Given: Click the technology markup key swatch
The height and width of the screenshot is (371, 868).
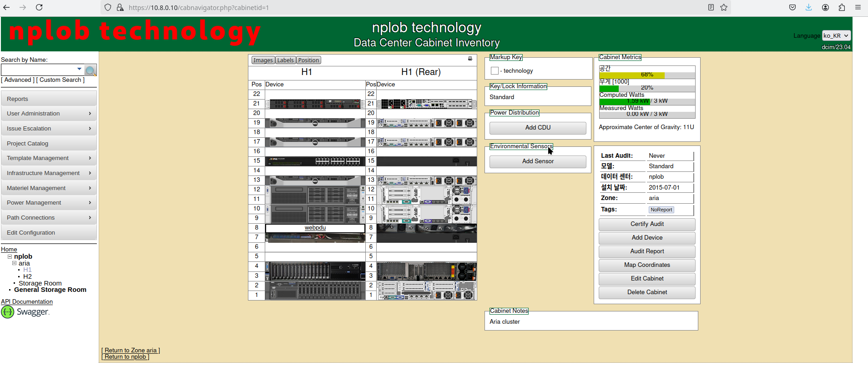Looking at the screenshot, I should click(x=495, y=71).
